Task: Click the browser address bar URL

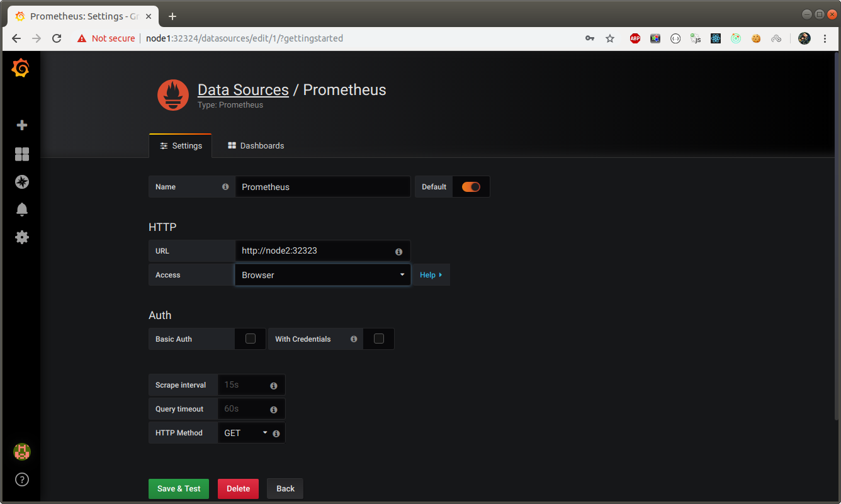Action: click(x=244, y=38)
